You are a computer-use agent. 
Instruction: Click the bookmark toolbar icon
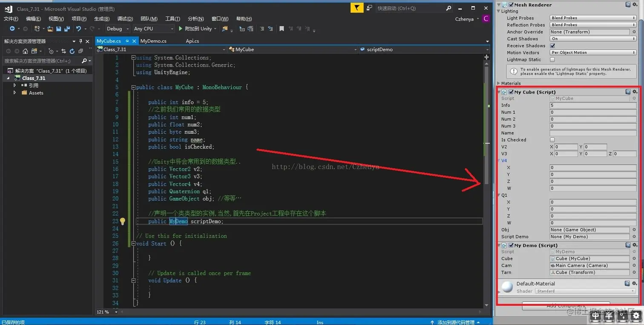point(282,29)
